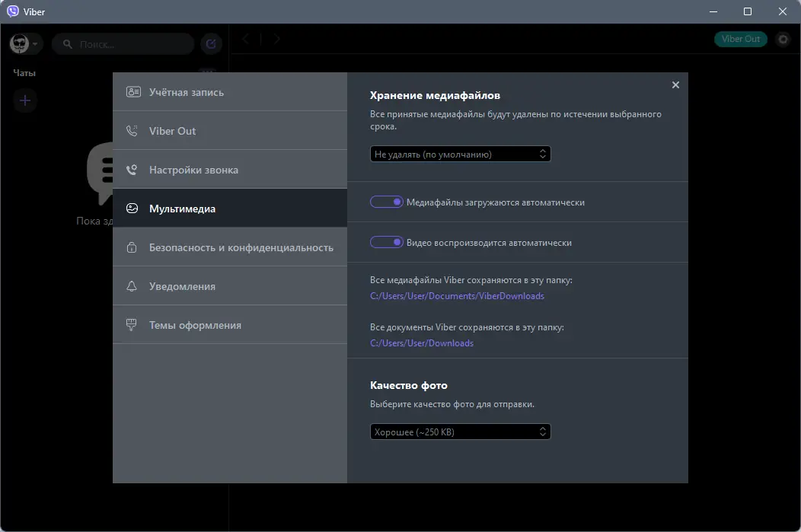Click the Поиск search field
This screenshot has width=801, height=532.
129,44
